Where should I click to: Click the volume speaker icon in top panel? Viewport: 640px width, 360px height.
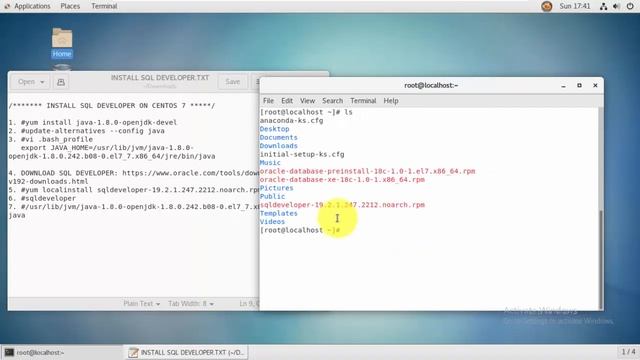click(x=616, y=6)
